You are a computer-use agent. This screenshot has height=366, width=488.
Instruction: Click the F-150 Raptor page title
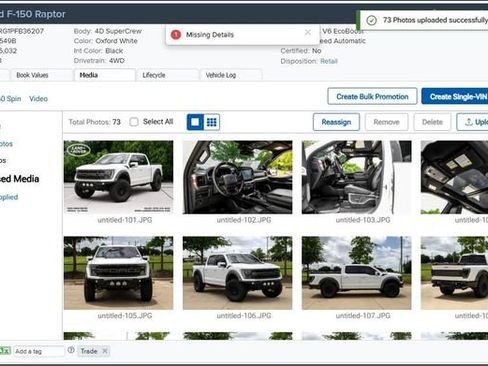click(33, 14)
